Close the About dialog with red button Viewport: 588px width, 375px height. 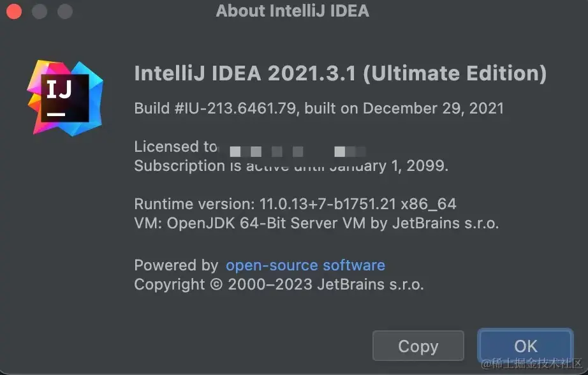[x=15, y=11]
